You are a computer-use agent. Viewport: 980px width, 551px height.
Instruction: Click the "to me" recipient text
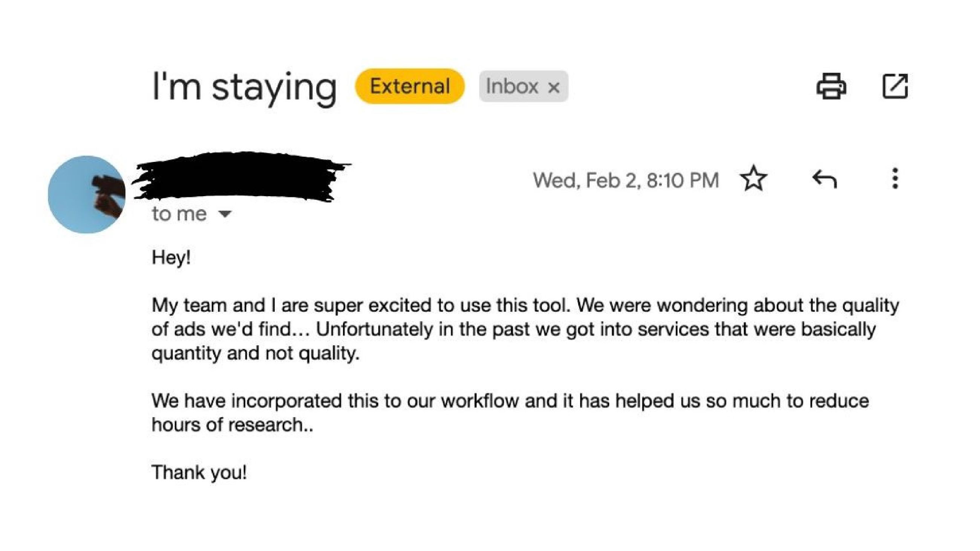coord(179,214)
